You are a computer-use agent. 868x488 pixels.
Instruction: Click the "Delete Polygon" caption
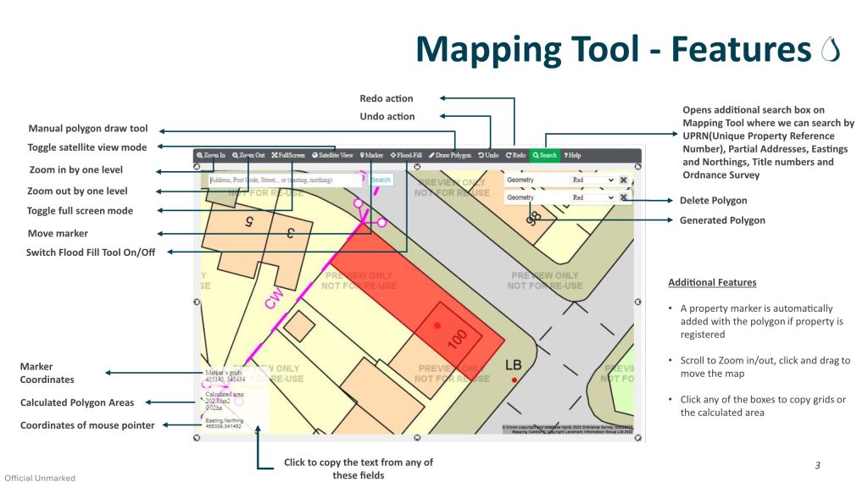coord(714,200)
